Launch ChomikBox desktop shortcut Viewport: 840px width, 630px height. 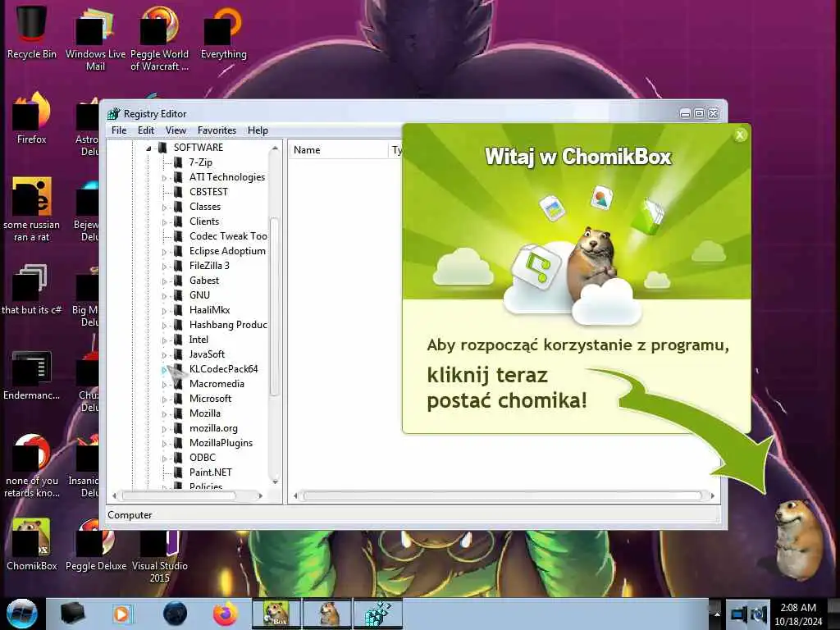pos(32,545)
